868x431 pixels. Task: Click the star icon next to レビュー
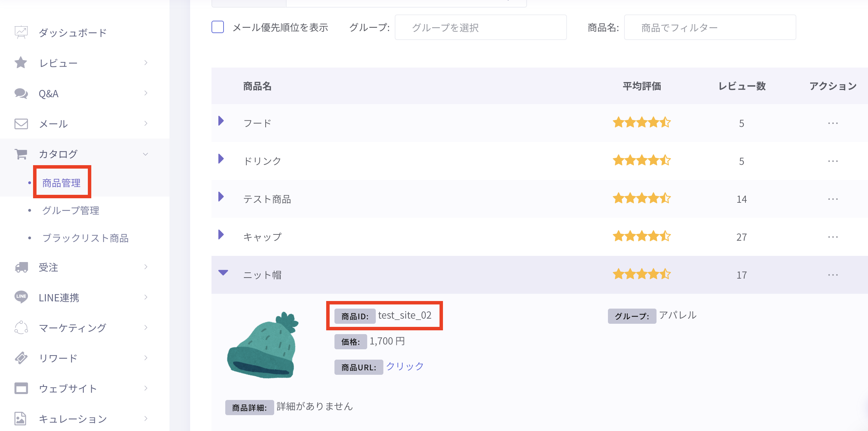coord(21,63)
